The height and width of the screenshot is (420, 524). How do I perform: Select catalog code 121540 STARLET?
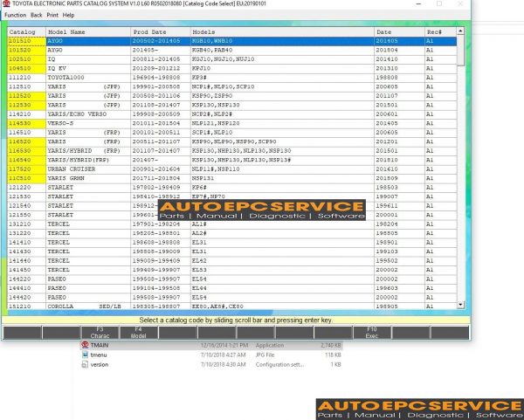point(26,205)
